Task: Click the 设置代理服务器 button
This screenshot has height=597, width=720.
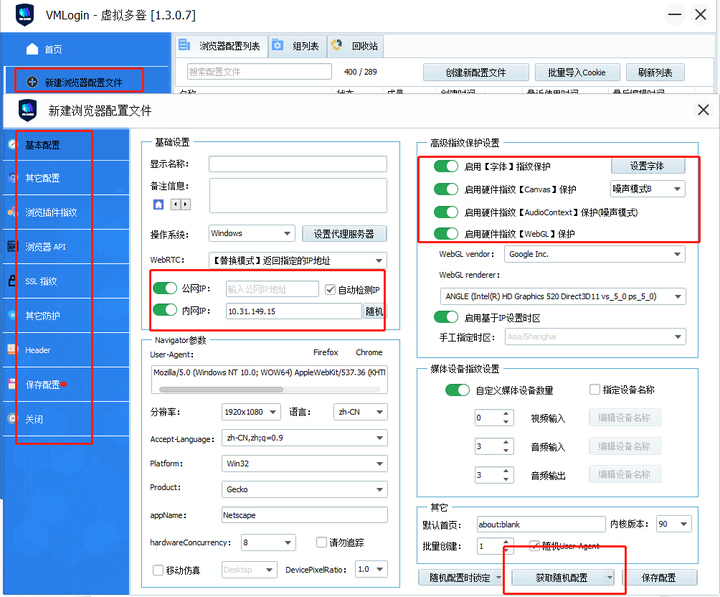Action: tap(344, 234)
